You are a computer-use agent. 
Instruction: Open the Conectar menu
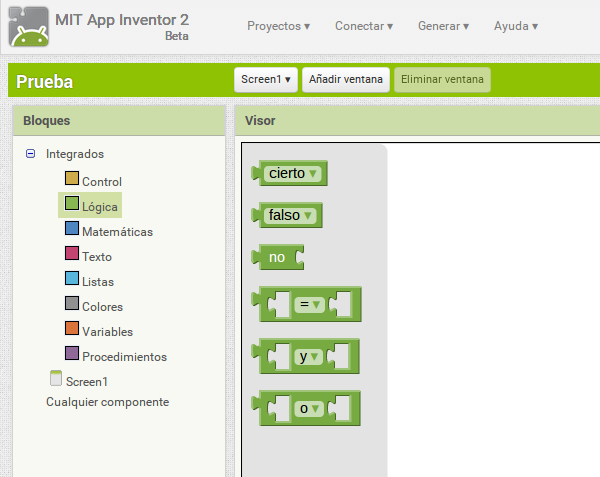[364, 26]
